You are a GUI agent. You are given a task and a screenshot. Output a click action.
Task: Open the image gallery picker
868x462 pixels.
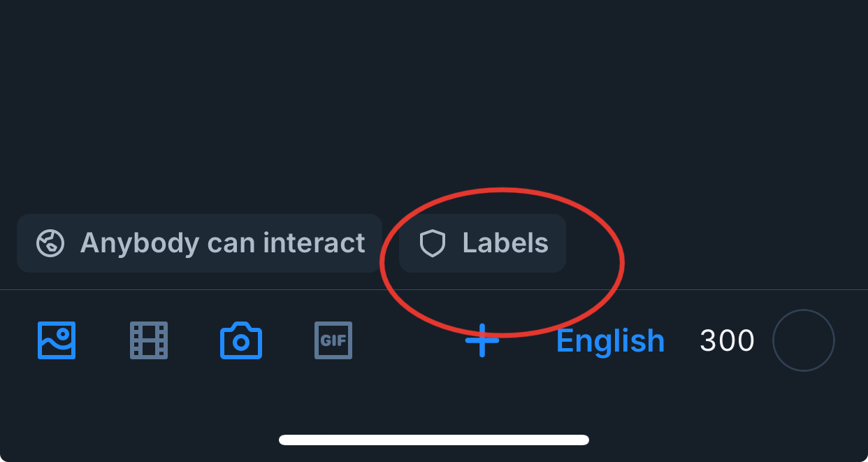(57, 340)
